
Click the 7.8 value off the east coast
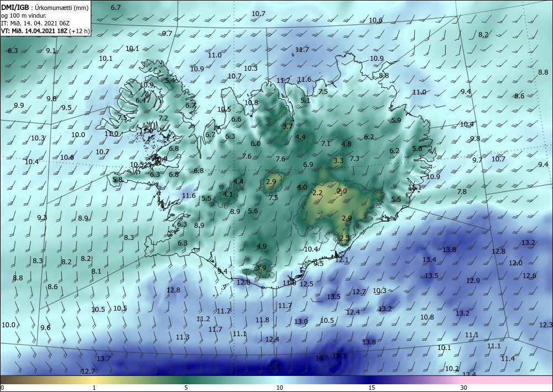point(462,192)
